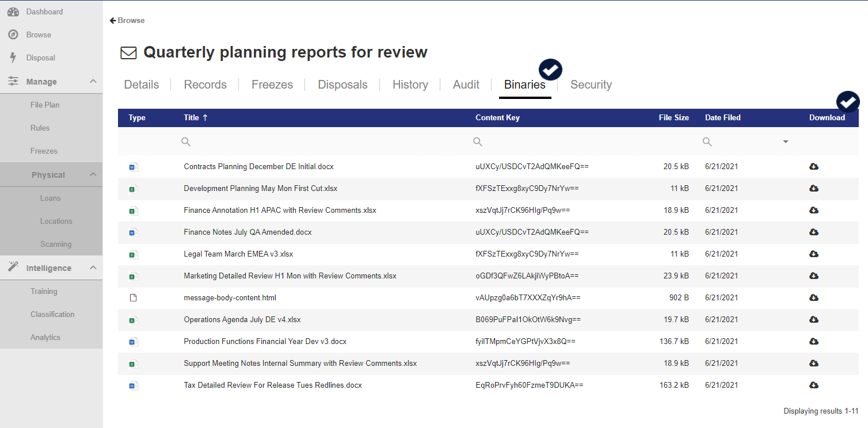
Task: Switch to the Records tab
Action: 205,85
